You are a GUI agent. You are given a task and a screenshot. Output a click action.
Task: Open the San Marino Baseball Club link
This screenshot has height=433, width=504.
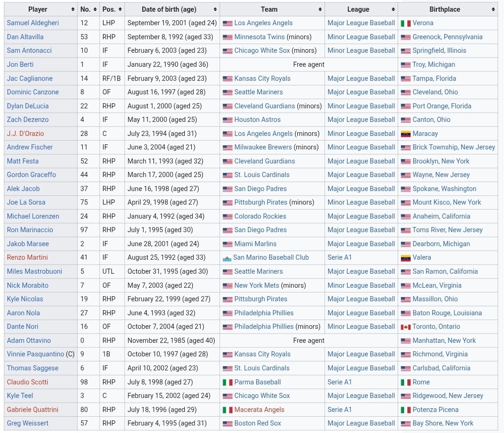pos(271,257)
